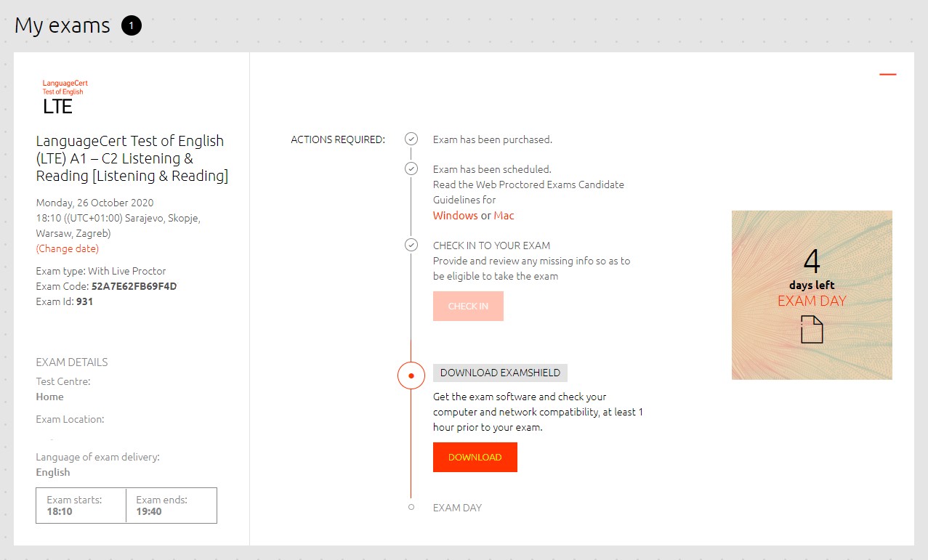Click the 'EXAM DAY' text in countdown tile
928x560 pixels.
[812, 301]
